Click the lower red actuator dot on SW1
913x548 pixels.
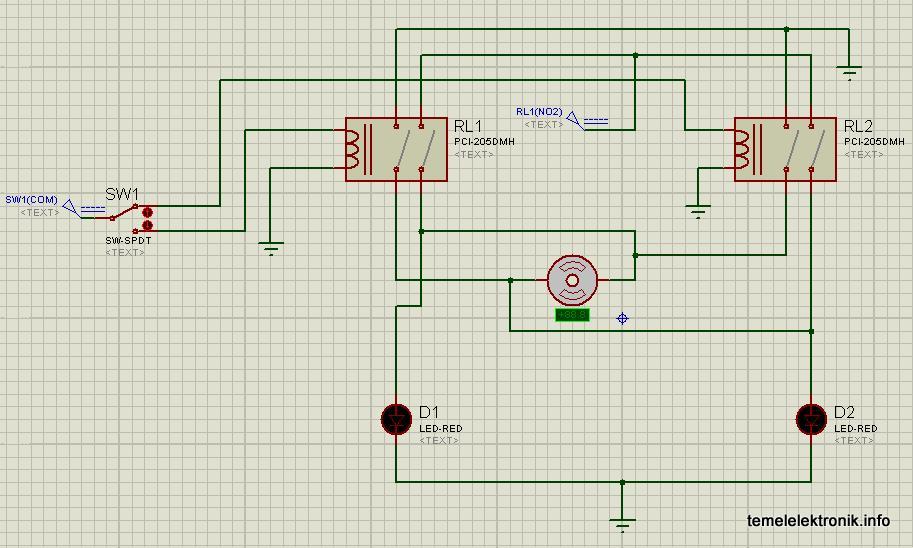[147, 225]
